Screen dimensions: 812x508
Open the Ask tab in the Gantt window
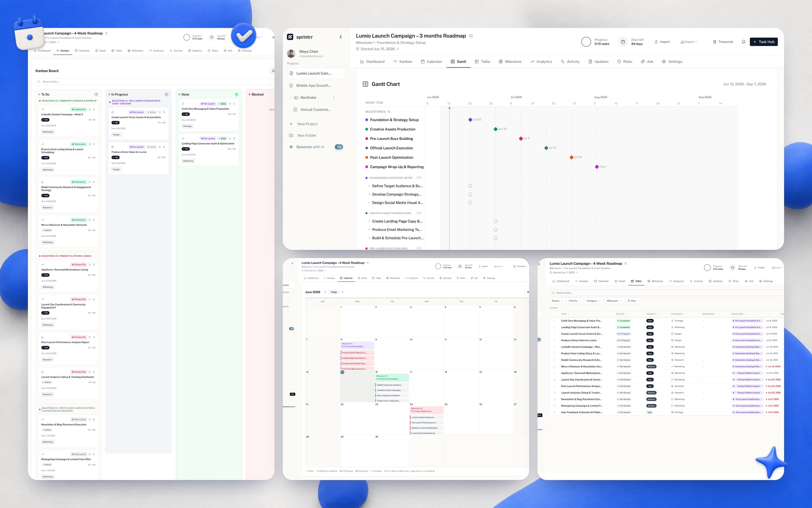(x=647, y=62)
